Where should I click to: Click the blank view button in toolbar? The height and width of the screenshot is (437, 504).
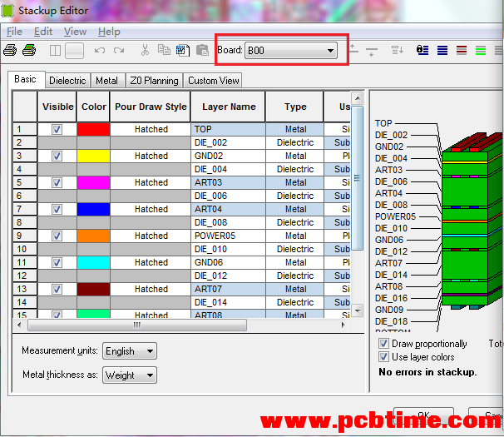pos(74,51)
